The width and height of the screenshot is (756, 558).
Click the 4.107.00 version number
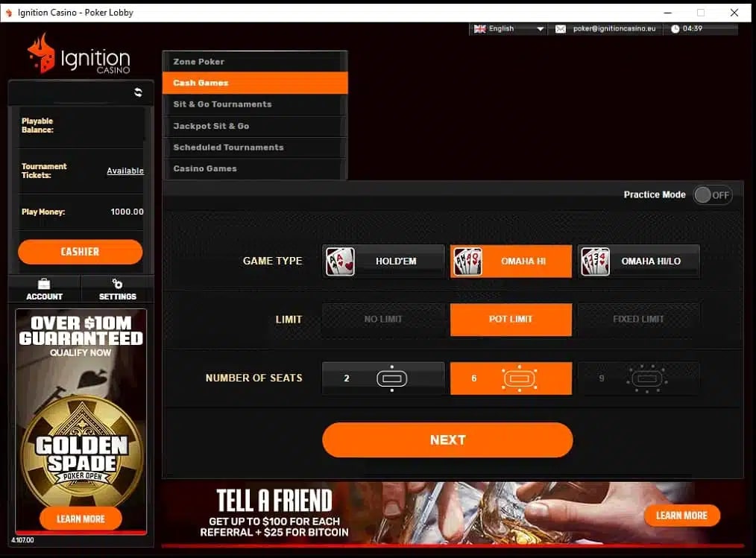[x=22, y=540]
